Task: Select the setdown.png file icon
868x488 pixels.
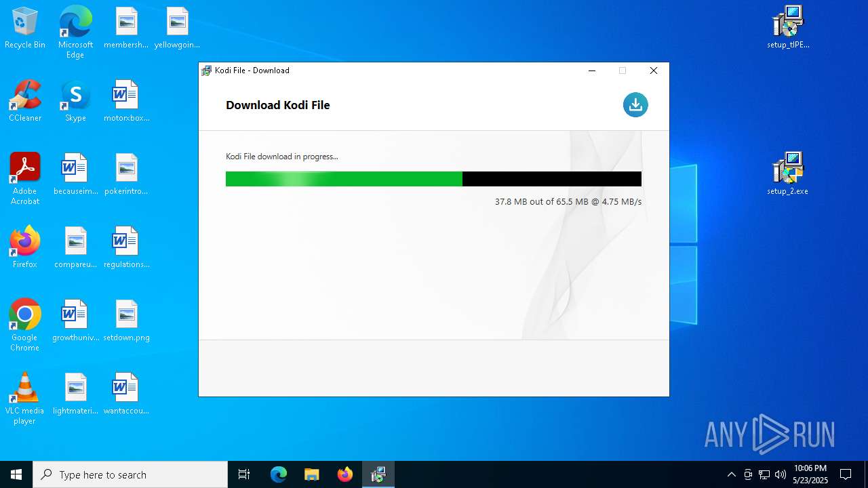Action: [x=126, y=321]
